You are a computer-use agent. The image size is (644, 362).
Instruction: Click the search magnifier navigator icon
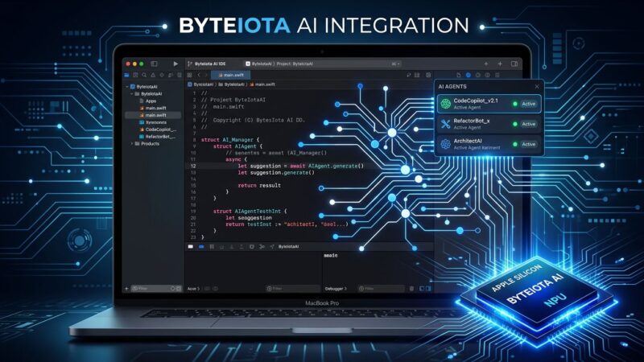coord(144,75)
